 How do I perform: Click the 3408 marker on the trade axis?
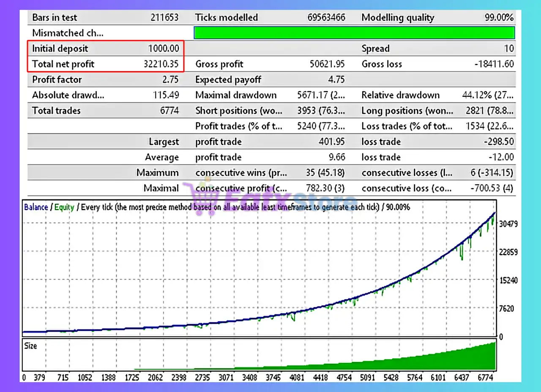(x=251, y=377)
